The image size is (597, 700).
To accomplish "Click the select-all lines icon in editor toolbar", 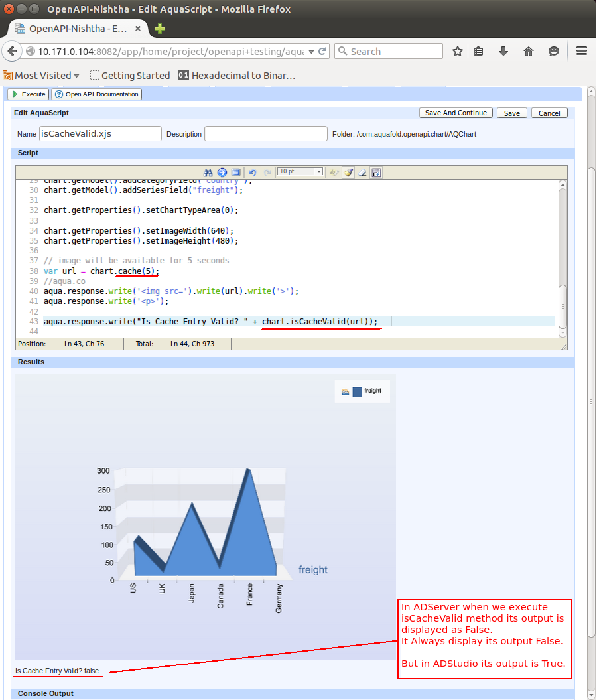I will pyautogui.click(x=235, y=173).
